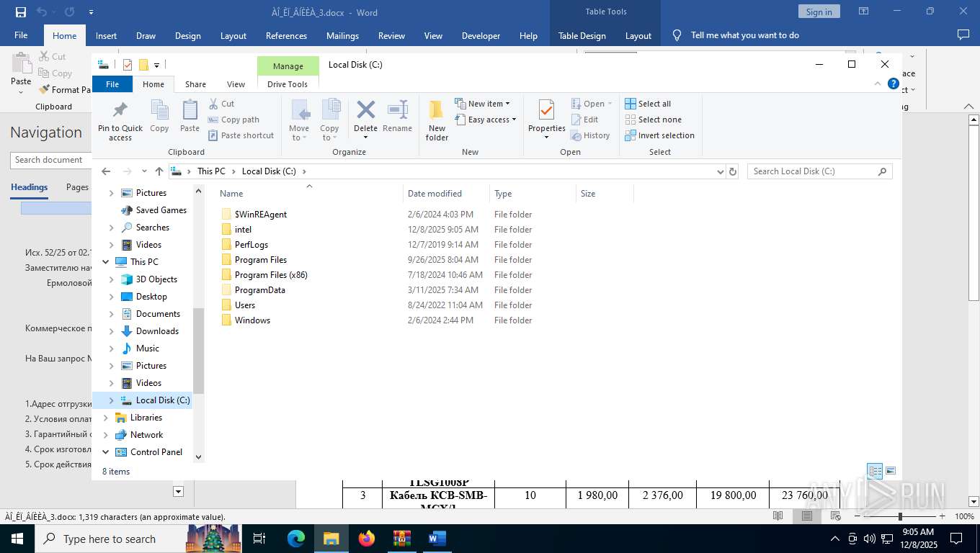
Task: Click Cut in Explorer Clipboard group
Action: tap(221, 104)
